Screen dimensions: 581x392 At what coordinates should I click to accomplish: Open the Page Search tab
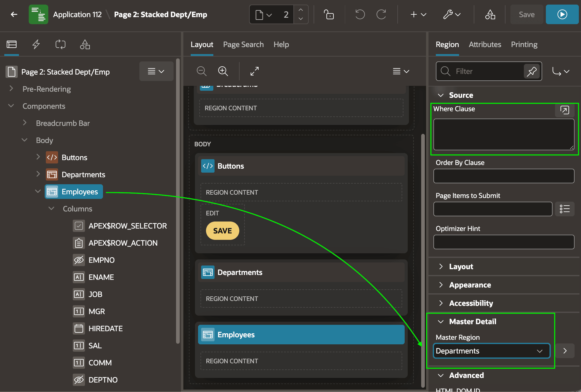243,45
